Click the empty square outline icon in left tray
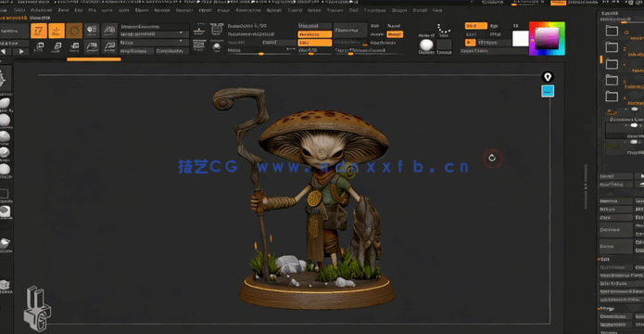 pos(4,193)
